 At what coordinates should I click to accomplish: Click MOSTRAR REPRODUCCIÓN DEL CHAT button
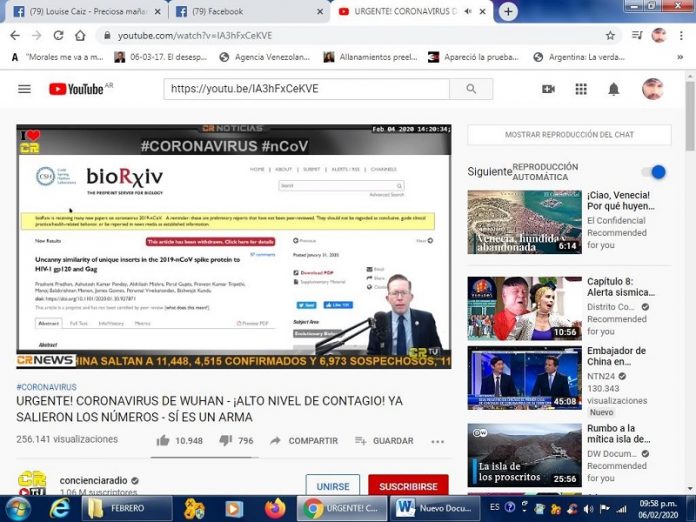click(569, 134)
